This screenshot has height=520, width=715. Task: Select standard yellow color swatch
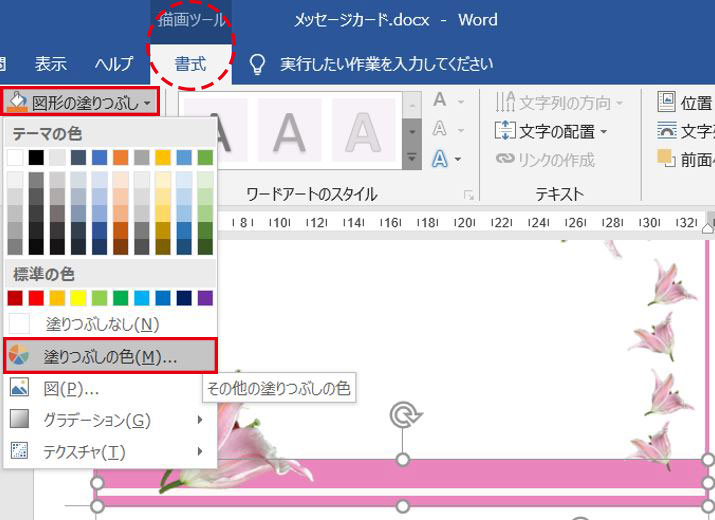78,298
